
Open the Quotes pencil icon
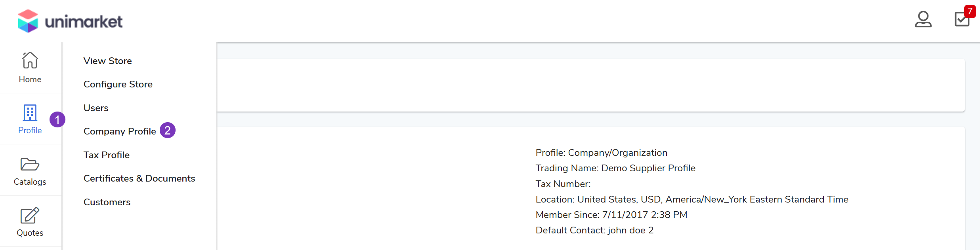coord(30,216)
